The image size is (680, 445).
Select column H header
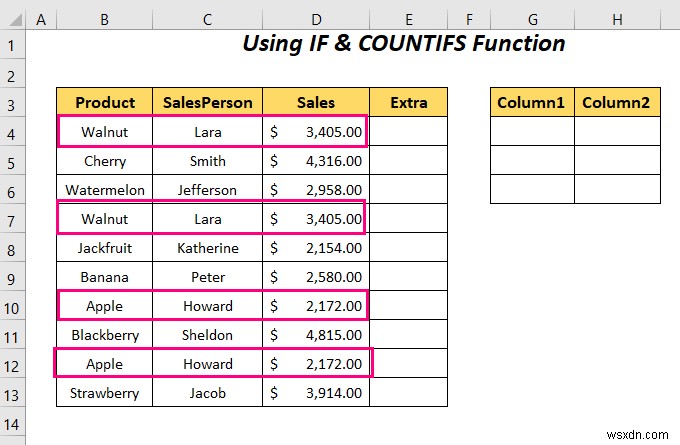[x=617, y=20]
